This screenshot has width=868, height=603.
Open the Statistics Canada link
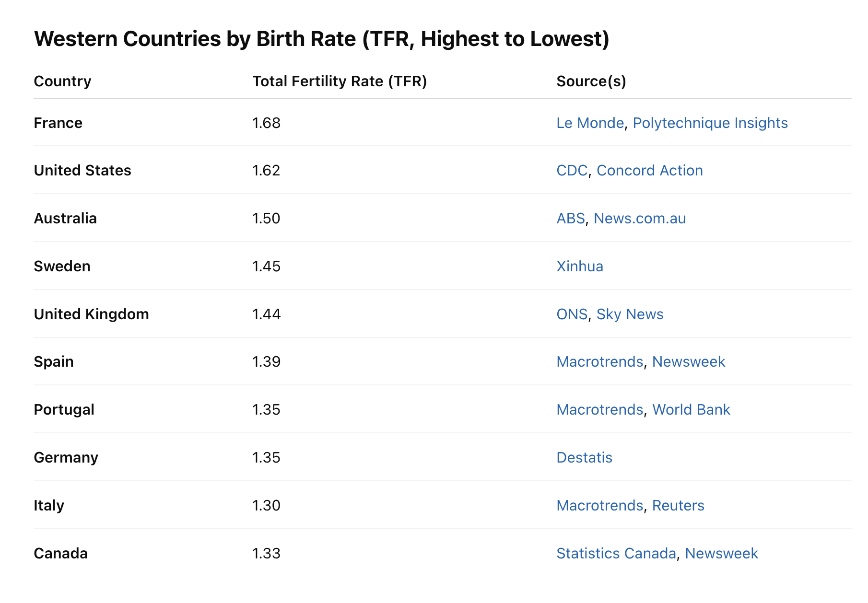[x=616, y=554]
